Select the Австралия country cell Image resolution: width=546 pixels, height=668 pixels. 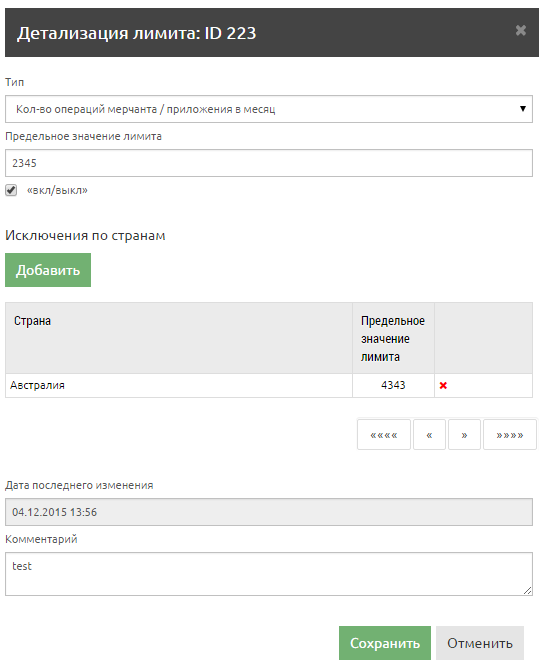179,386
